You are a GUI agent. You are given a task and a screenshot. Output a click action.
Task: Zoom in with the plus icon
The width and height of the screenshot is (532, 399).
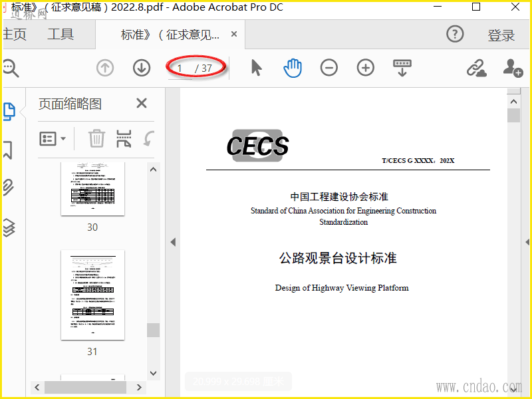pyautogui.click(x=365, y=68)
